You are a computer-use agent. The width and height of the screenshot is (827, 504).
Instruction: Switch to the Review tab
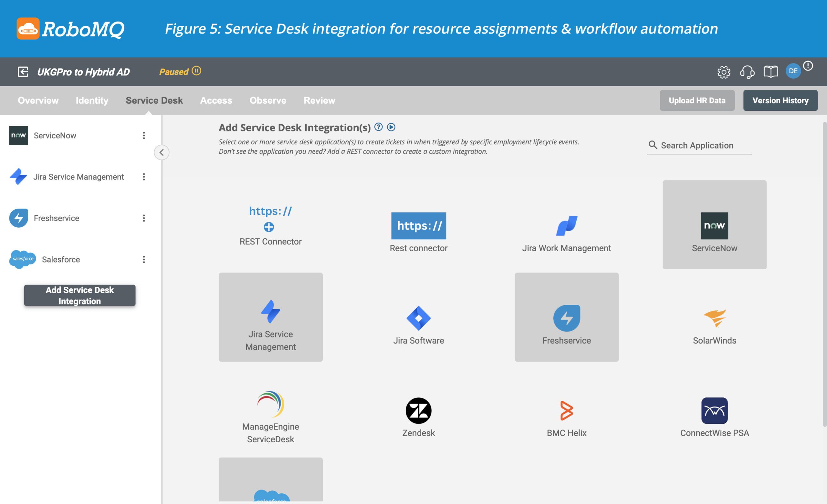point(319,100)
